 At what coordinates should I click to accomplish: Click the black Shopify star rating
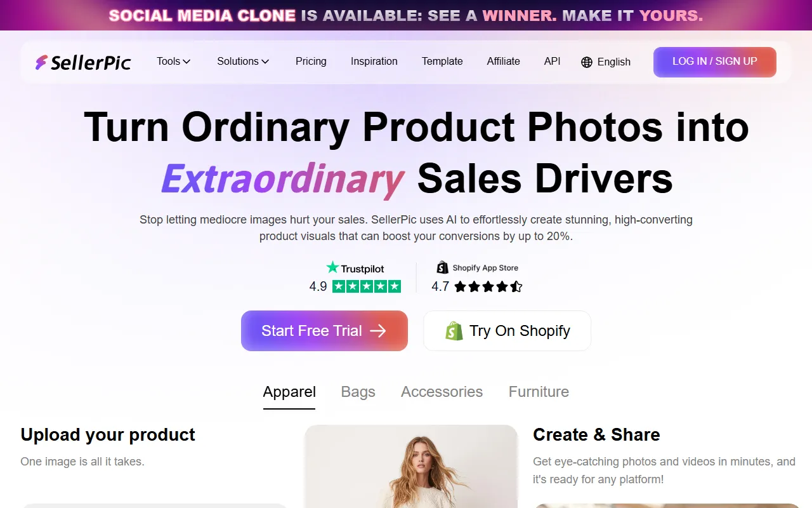(488, 286)
